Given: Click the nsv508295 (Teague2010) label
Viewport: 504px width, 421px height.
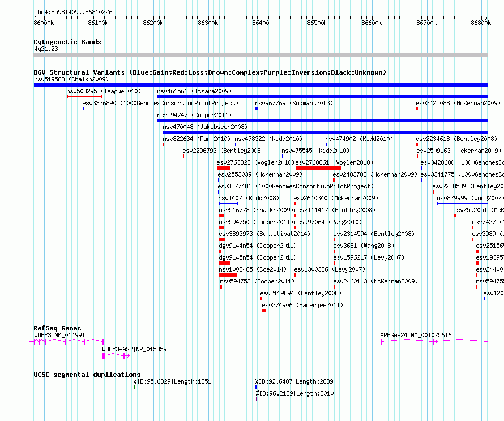Looking at the screenshot, I should [104, 91].
